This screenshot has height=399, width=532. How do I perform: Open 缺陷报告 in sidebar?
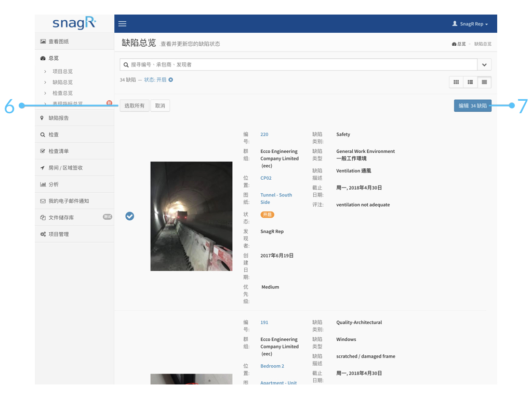tap(74, 118)
